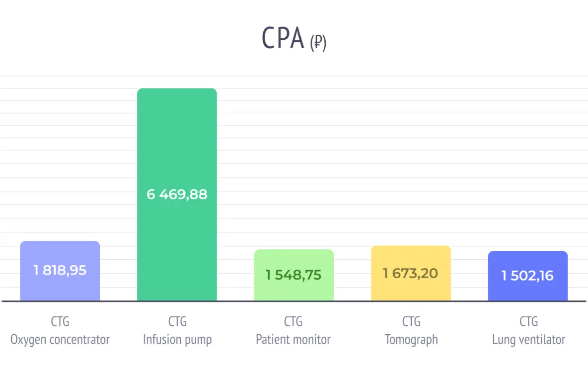
Task: Select the 1 502,16 value label
Action: (527, 276)
